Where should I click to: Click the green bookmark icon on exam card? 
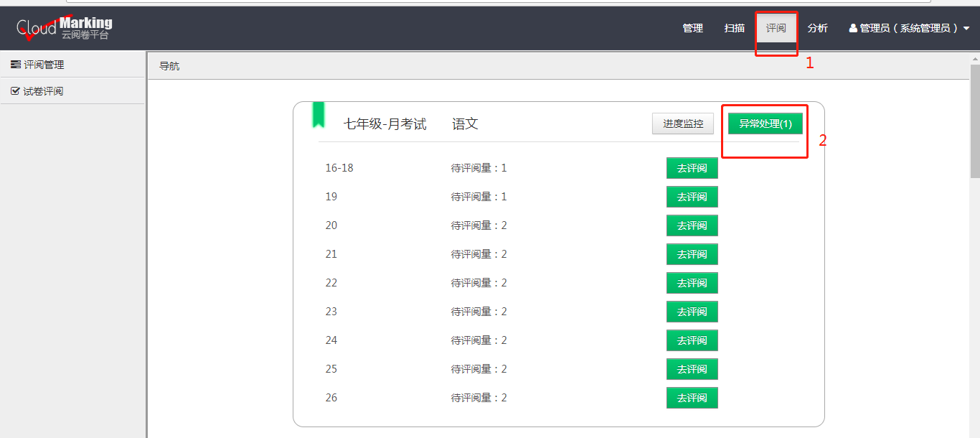pos(319,115)
